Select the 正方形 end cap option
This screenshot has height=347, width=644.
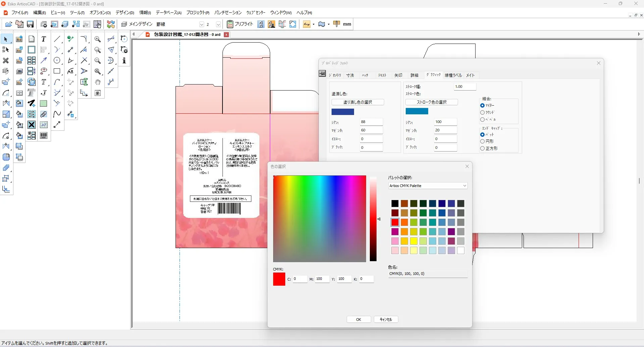click(x=482, y=148)
